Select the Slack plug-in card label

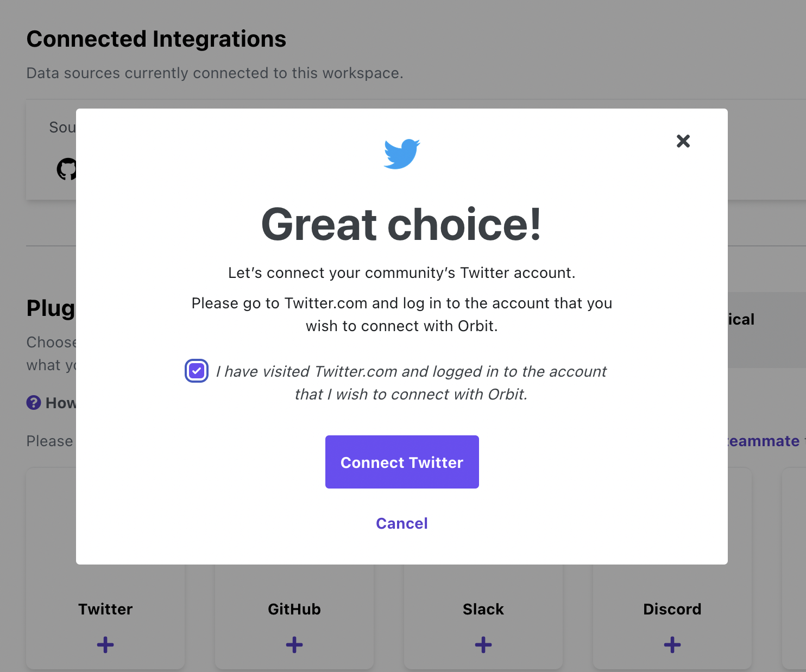483,609
